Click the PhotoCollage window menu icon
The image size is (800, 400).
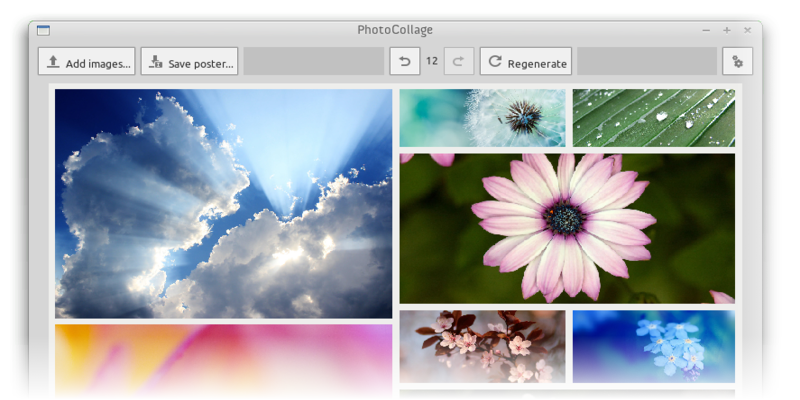43,31
